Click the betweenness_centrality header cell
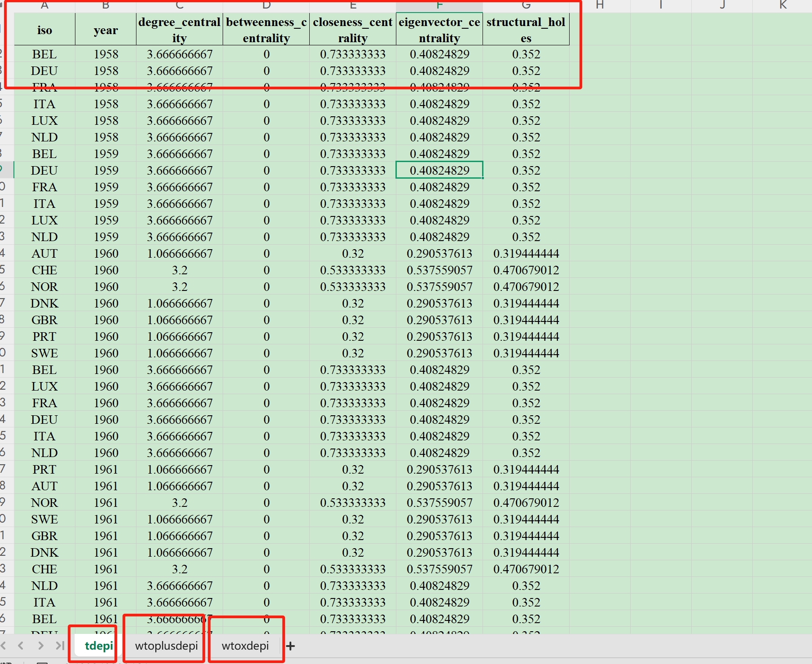The width and height of the screenshot is (812, 664). pyautogui.click(x=266, y=30)
